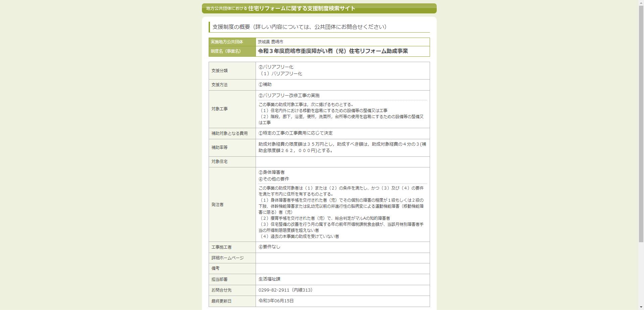The image size is (644, 310).
Task: Select the row label 補助率等
Action: (219, 148)
